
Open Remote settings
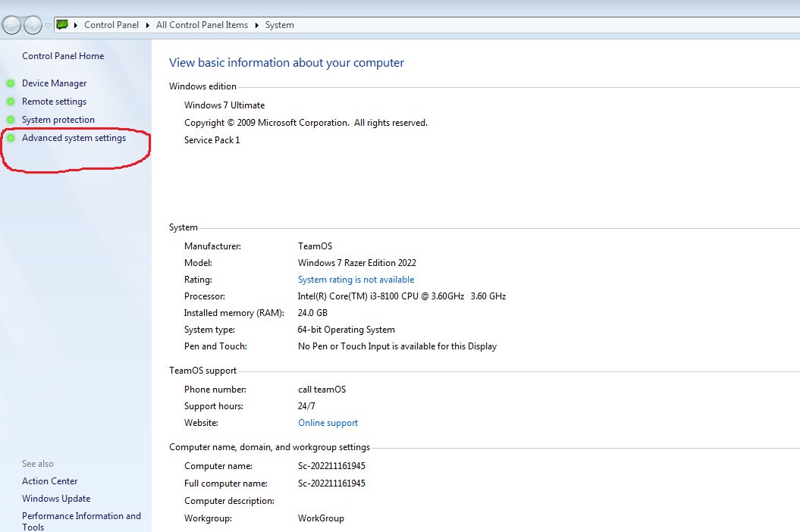pyautogui.click(x=54, y=102)
